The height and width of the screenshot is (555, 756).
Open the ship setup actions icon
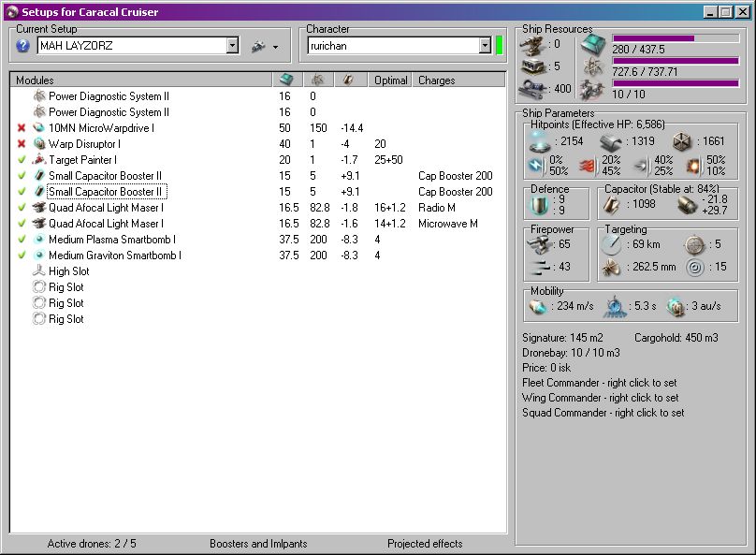coord(258,46)
